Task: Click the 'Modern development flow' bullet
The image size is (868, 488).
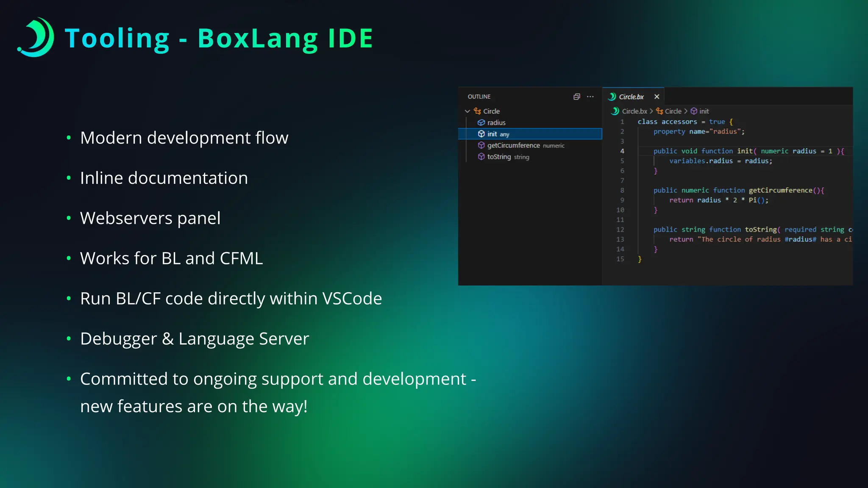Action: tap(184, 138)
